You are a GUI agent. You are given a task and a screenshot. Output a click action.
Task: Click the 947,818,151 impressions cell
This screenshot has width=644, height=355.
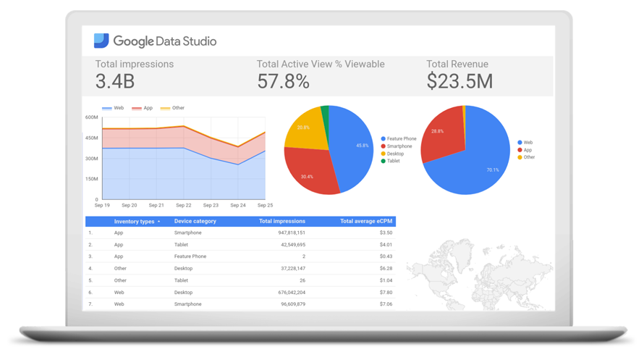[x=292, y=233]
